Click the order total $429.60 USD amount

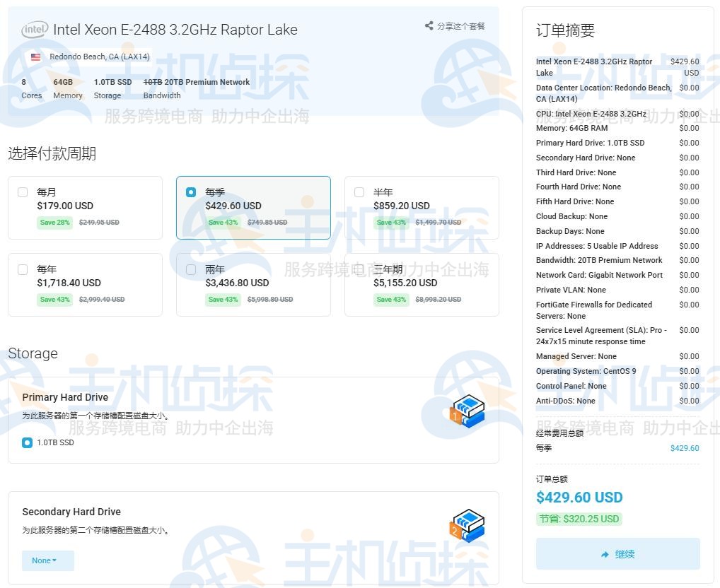click(579, 497)
